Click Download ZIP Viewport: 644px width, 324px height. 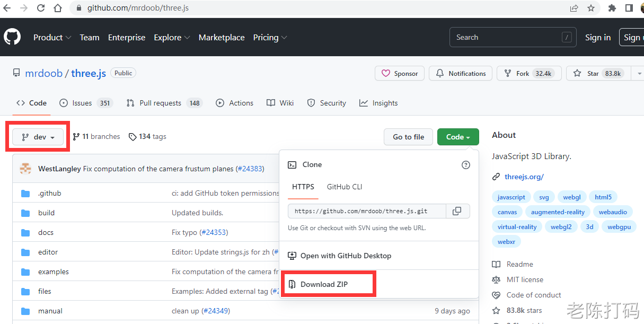coord(324,284)
